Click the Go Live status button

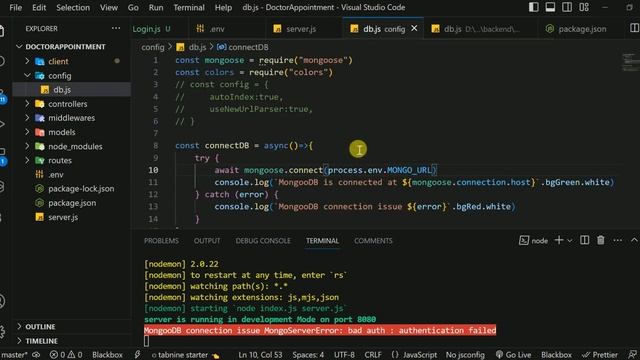[513, 355]
